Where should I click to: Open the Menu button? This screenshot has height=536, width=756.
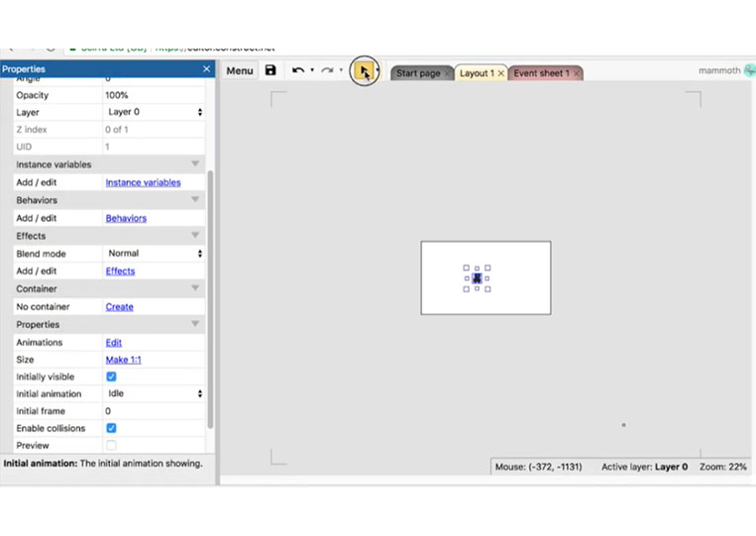coord(240,71)
